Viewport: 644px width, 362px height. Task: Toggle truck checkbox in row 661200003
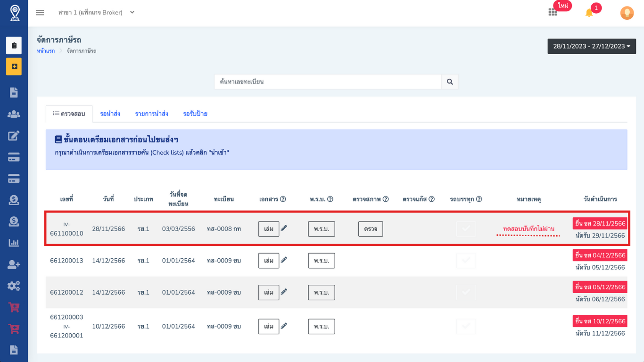[466, 326]
